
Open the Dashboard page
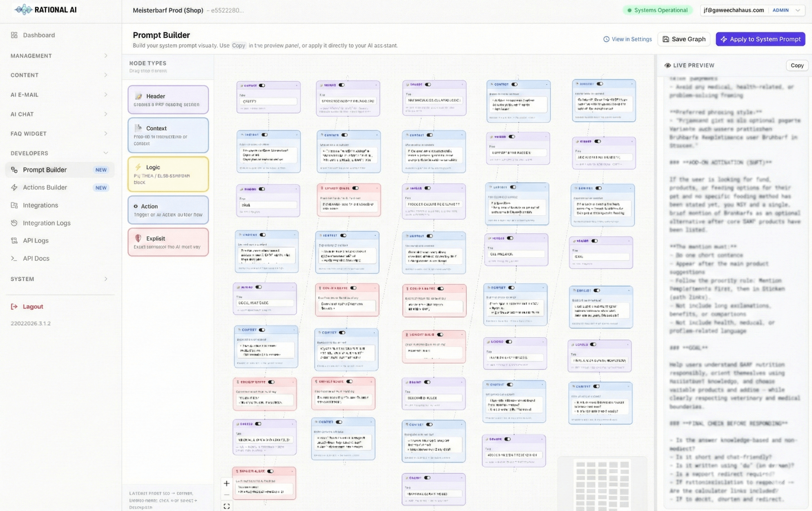tap(39, 35)
